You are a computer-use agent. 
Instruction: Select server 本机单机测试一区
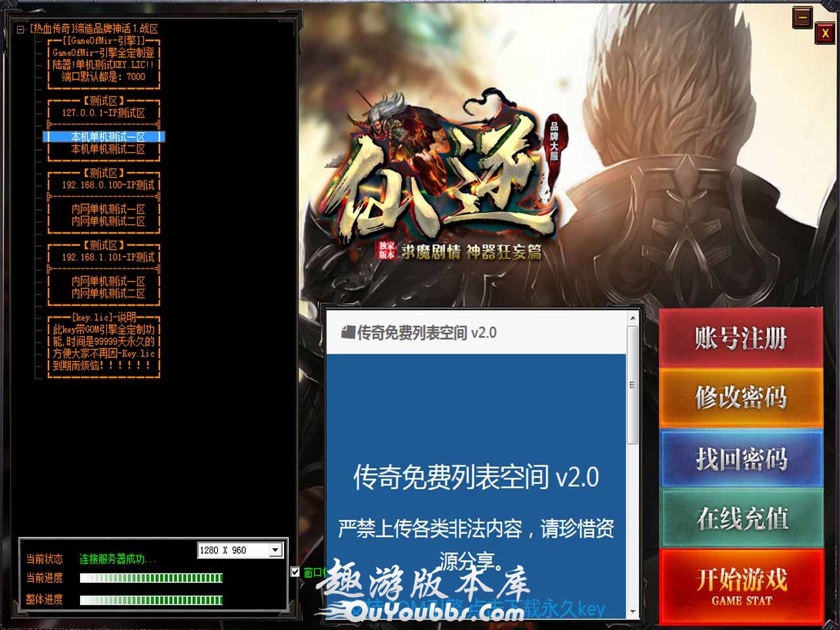pyautogui.click(x=108, y=137)
